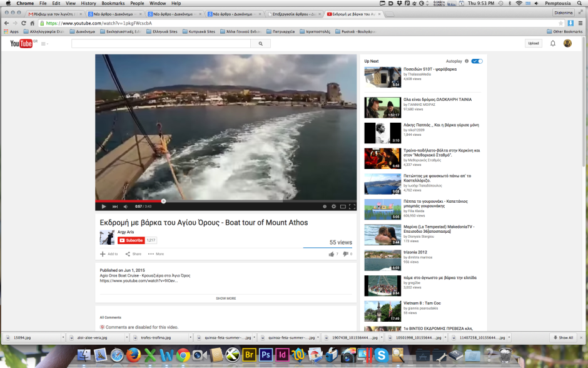Click the Upload button
The image size is (588, 368).
(533, 43)
